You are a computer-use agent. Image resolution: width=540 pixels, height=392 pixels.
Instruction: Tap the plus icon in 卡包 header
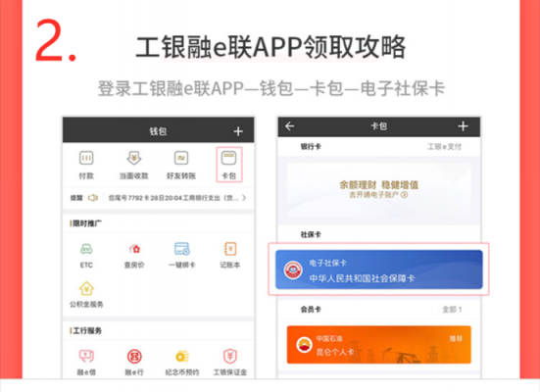[x=463, y=126]
